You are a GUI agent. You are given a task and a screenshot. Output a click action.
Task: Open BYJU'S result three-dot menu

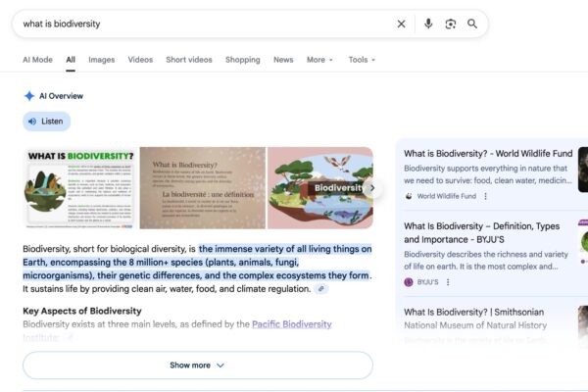click(448, 281)
